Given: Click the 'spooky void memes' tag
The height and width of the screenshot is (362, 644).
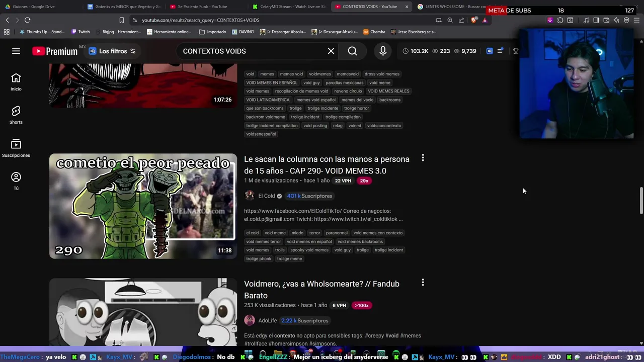Looking at the screenshot, I should pyautogui.click(x=309, y=250).
